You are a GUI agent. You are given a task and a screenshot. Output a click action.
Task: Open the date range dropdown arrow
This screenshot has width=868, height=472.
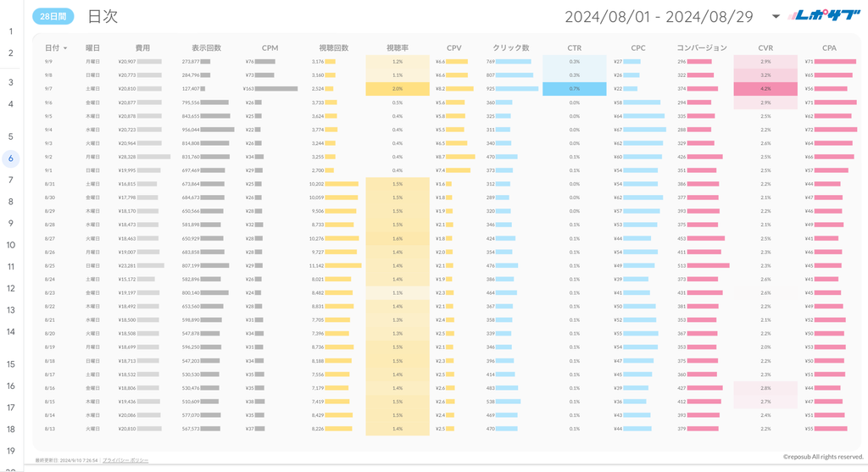click(x=776, y=16)
